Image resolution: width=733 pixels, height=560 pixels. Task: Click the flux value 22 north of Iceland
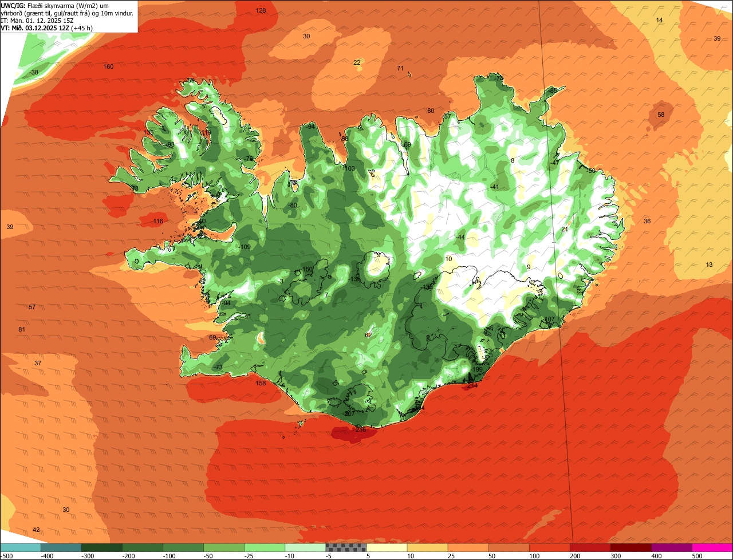click(x=357, y=62)
